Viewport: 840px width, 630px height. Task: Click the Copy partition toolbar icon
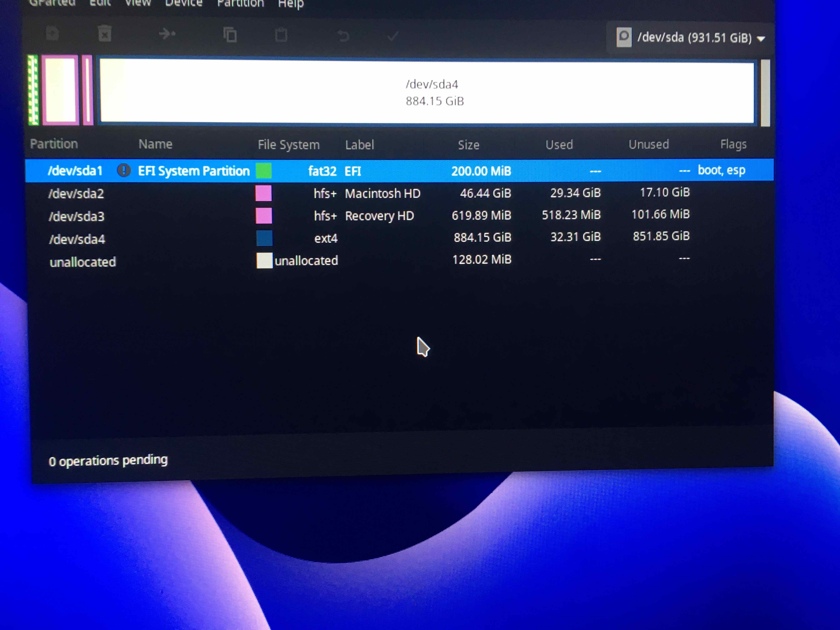coord(230,35)
